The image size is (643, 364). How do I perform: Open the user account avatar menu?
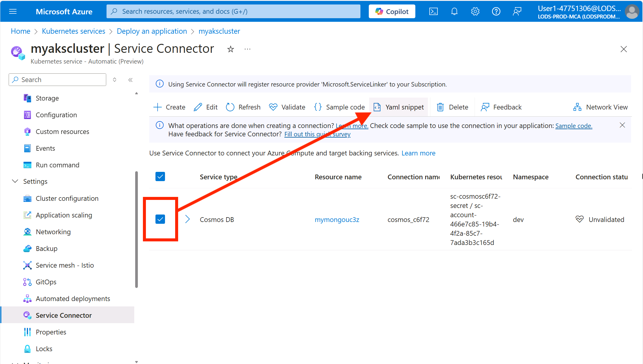(632, 12)
